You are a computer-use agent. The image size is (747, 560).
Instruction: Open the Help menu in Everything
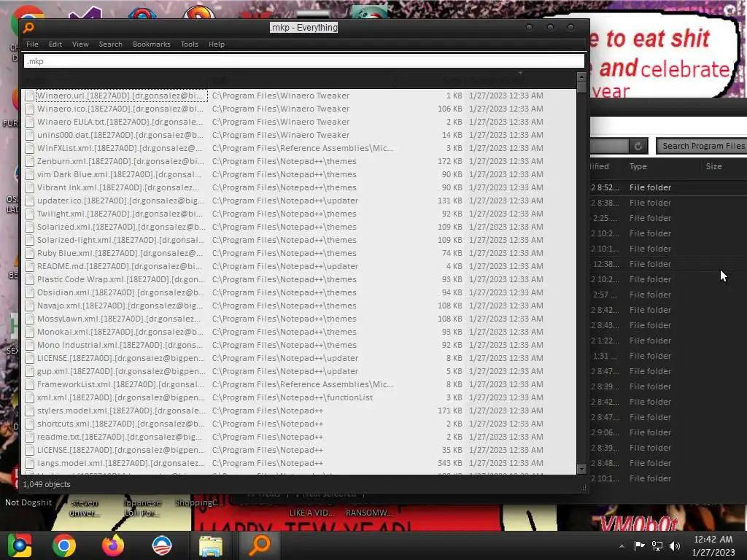216,44
